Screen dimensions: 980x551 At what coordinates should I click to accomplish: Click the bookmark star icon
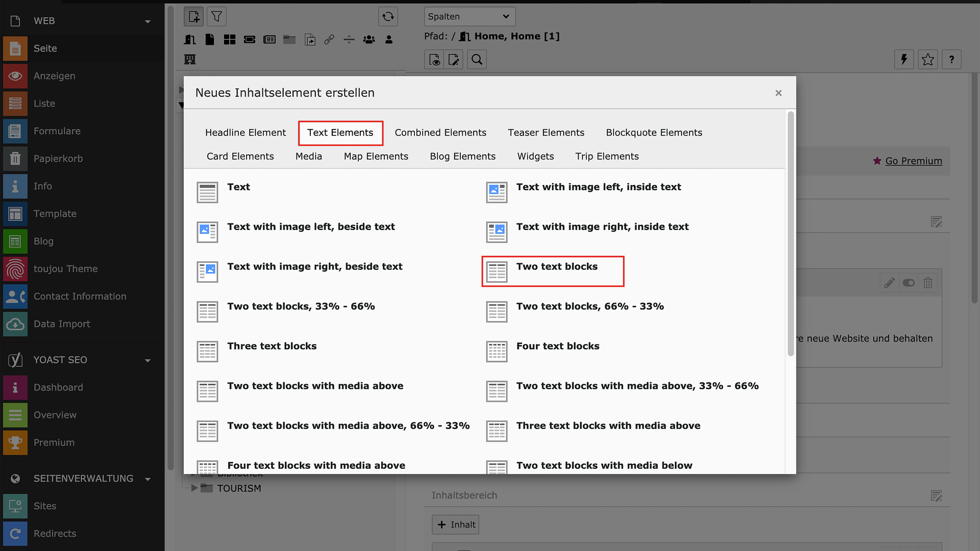click(x=927, y=59)
